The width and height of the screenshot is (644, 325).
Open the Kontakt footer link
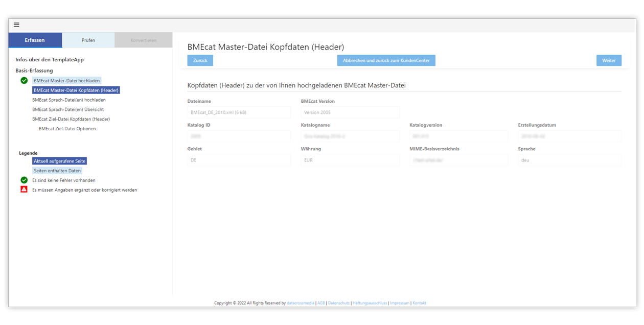click(x=419, y=303)
